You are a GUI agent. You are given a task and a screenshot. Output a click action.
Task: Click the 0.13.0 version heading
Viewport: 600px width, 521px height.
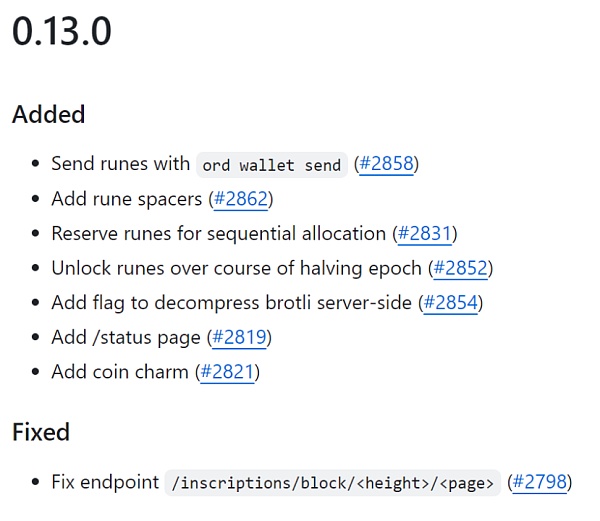pos(62,33)
